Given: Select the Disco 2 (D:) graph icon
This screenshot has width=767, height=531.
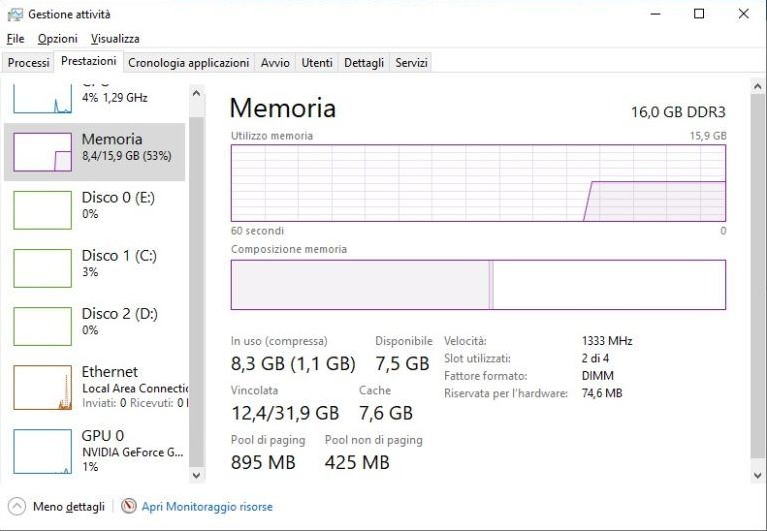Looking at the screenshot, I should click(x=42, y=326).
